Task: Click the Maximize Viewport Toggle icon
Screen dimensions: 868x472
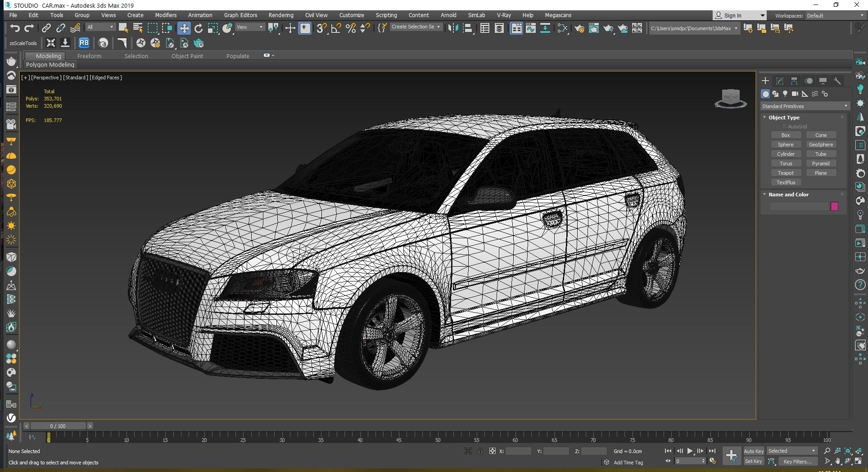Action: 858,461
